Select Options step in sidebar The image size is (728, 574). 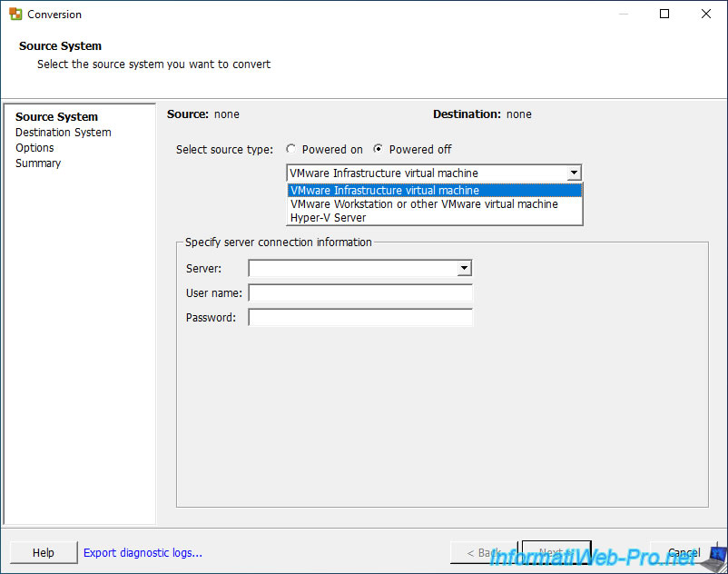(34, 148)
